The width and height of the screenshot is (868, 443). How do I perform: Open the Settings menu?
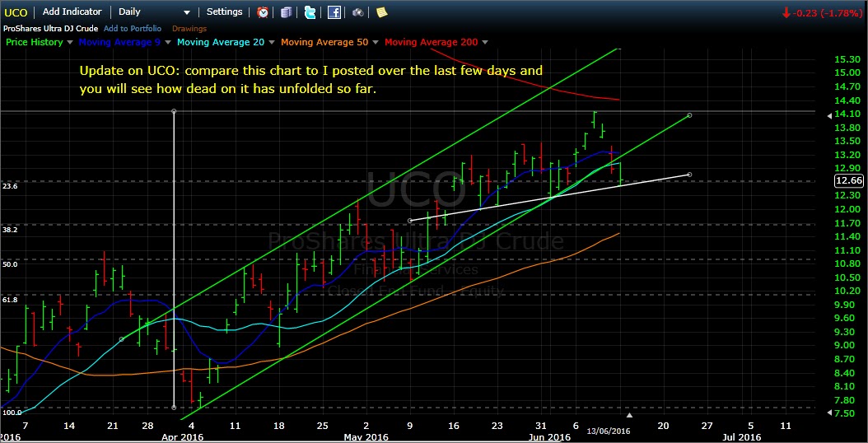(x=224, y=12)
